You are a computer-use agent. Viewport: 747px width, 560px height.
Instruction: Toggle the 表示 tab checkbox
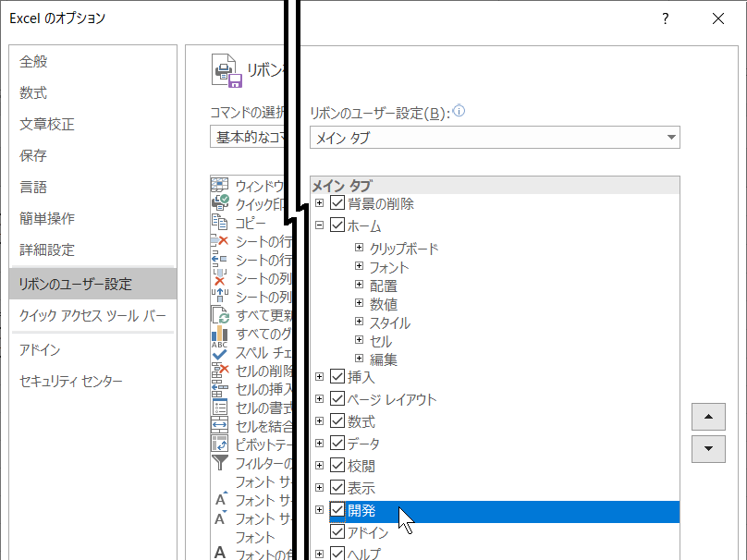[x=337, y=487]
